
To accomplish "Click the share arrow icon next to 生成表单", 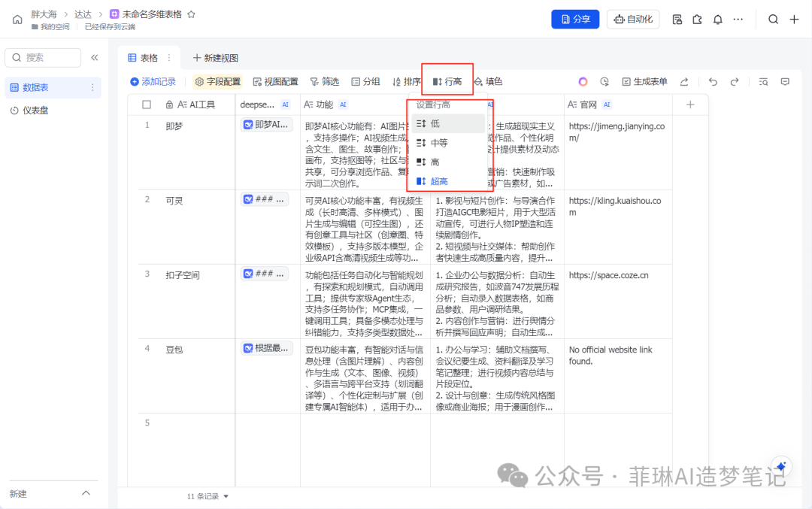I will point(684,82).
